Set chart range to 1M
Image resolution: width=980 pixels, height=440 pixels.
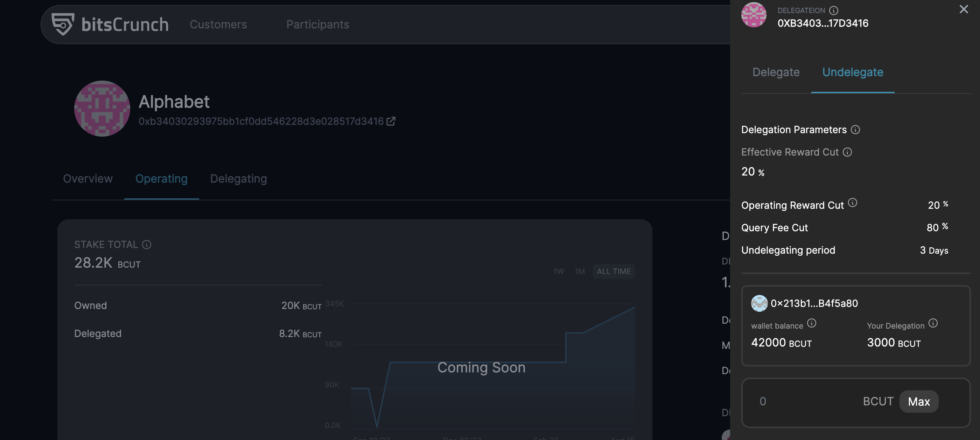[580, 271]
